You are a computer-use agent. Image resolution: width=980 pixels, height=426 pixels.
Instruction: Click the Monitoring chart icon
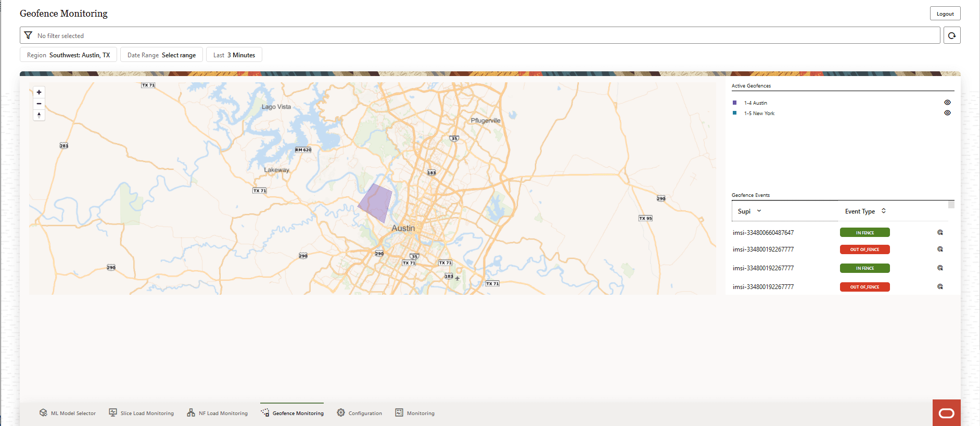pos(399,412)
